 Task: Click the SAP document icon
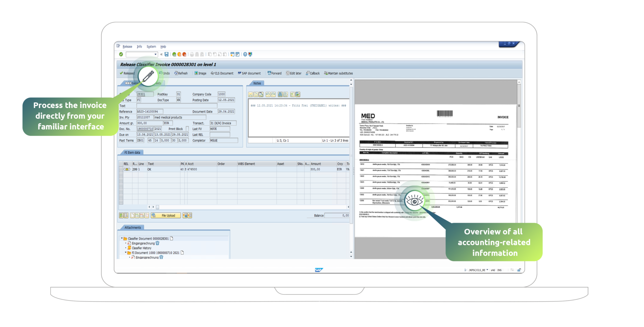coord(239,73)
